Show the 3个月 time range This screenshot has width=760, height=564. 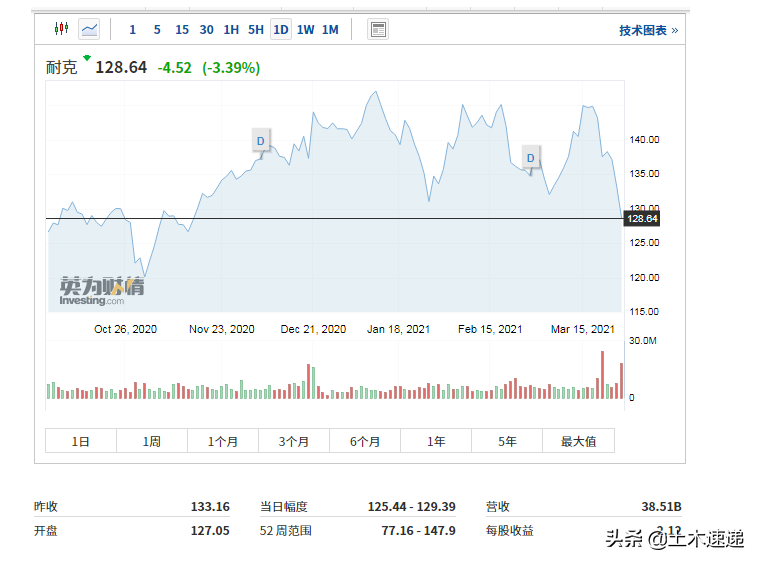pyautogui.click(x=294, y=441)
